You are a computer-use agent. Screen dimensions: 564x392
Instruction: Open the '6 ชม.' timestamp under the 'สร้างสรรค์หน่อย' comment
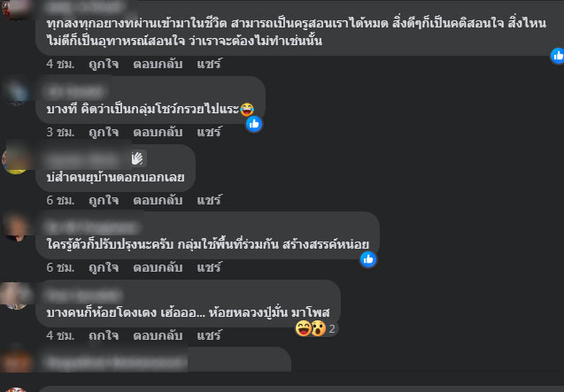point(60,267)
